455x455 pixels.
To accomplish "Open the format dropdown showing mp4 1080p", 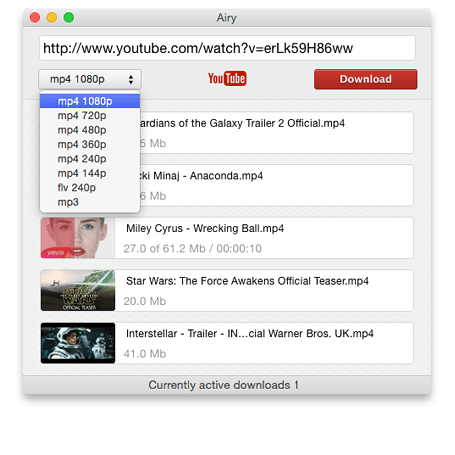I will 90,79.
